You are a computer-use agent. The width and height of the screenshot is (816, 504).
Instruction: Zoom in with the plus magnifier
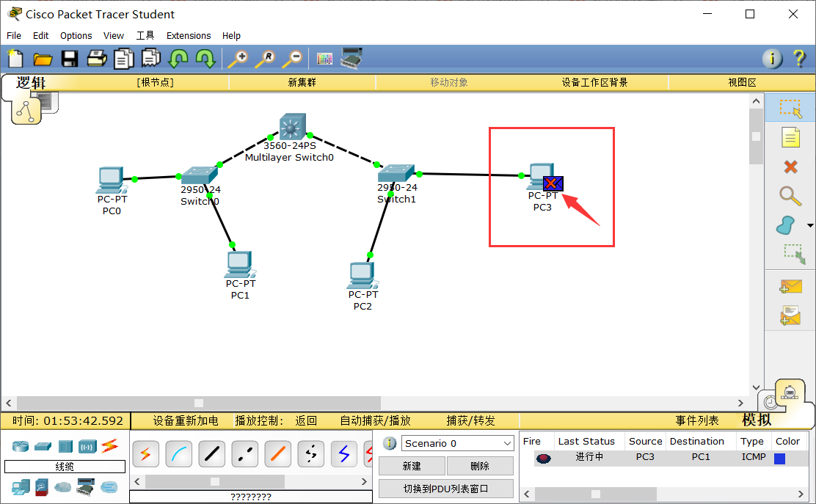coord(239,59)
